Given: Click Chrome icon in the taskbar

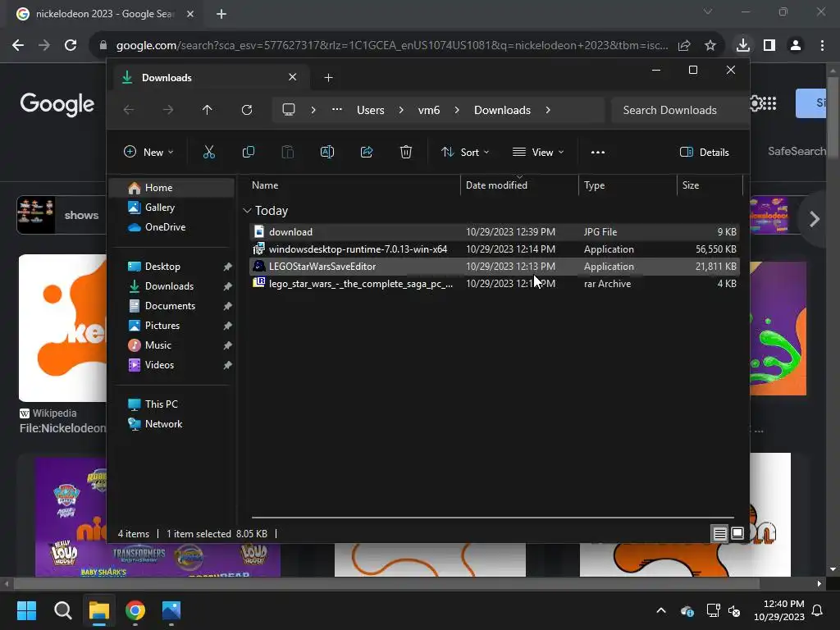Looking at the screenshot, I should tap(135, 610).
